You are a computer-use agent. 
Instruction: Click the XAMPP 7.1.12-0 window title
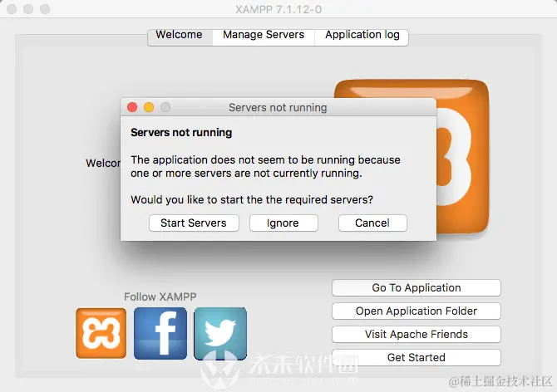click(x=278, y=9)
